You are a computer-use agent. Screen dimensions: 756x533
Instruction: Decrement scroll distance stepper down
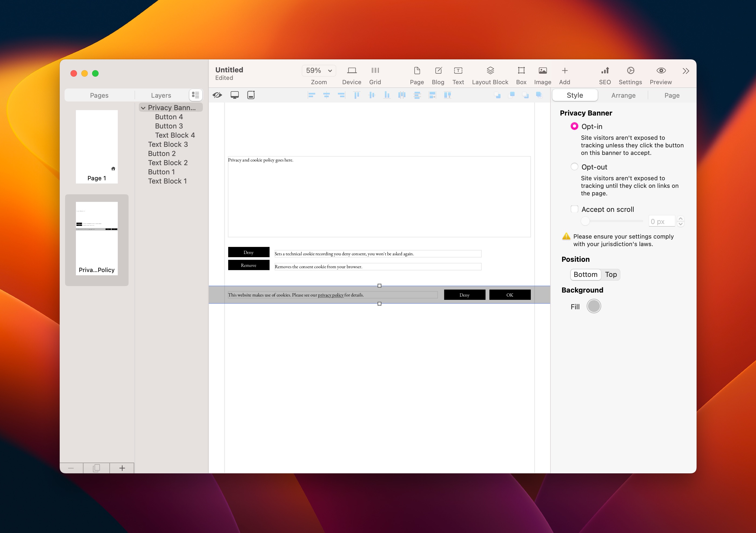pyautogui.click(x=681, y=224)
